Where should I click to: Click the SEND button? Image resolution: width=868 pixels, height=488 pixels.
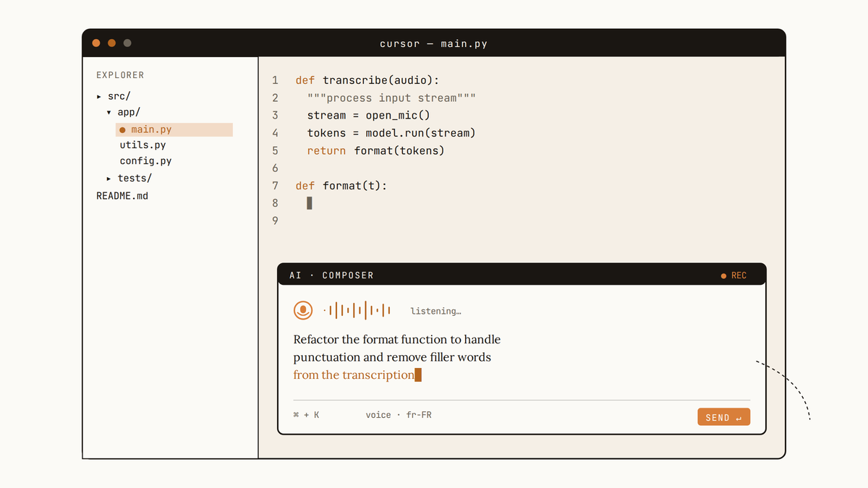coord(724,417)
